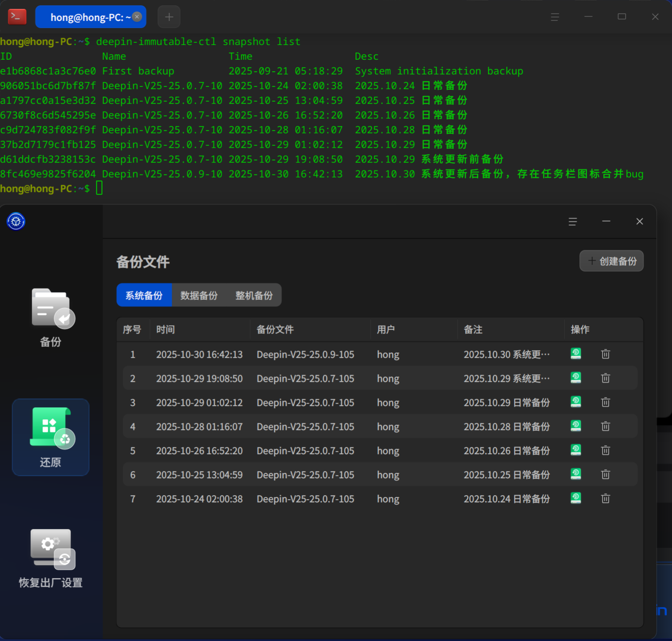Screen dimensions: 672x641
Task: Click restore icon for 2025-10-30 16:42:13 backup
Action: [x=576, y=354]
